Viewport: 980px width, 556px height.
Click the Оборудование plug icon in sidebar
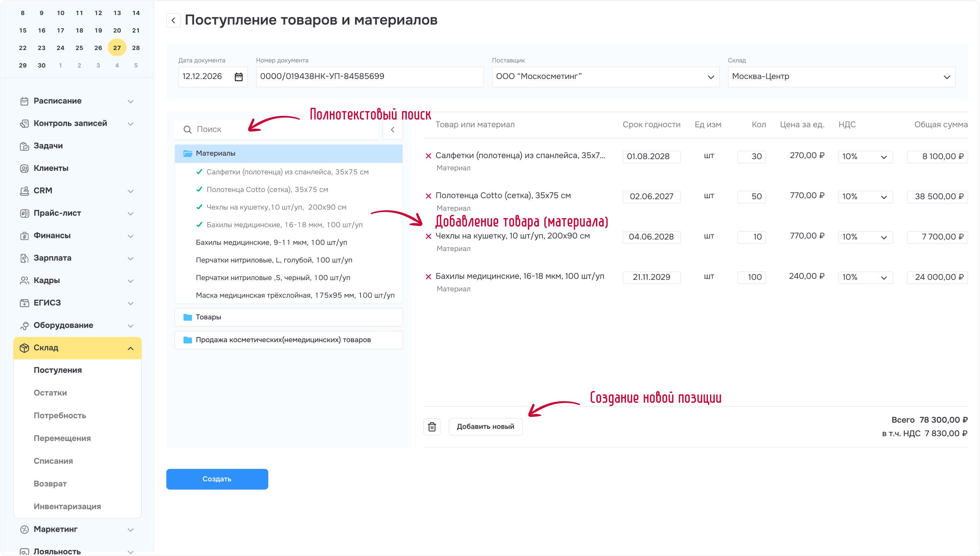point(24,325)
